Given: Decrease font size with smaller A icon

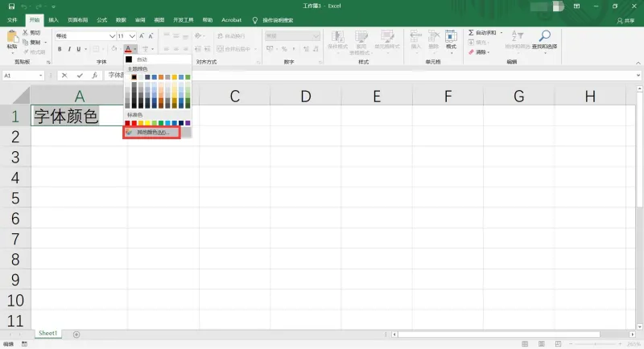Looking at the screenshot, I should coord(151,36).
